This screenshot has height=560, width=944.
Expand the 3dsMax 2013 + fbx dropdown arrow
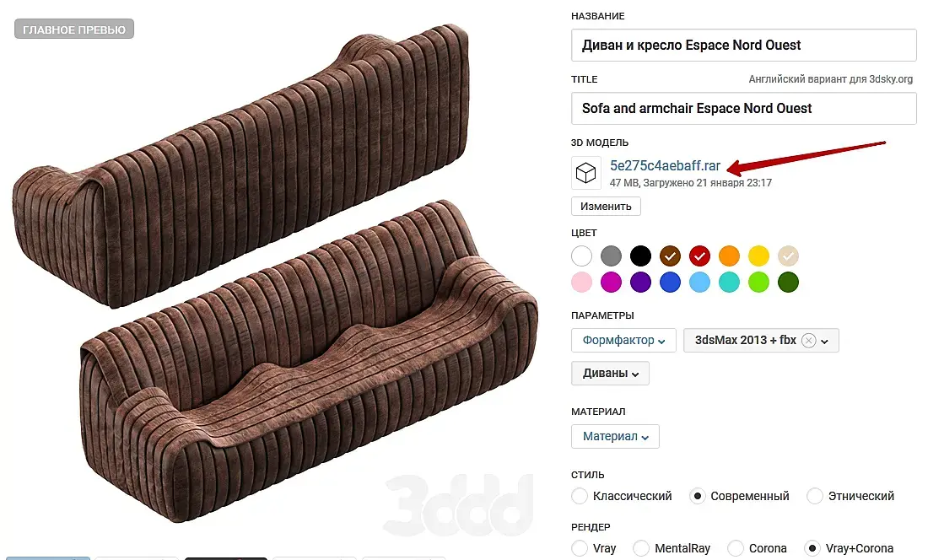pos(825,341)
